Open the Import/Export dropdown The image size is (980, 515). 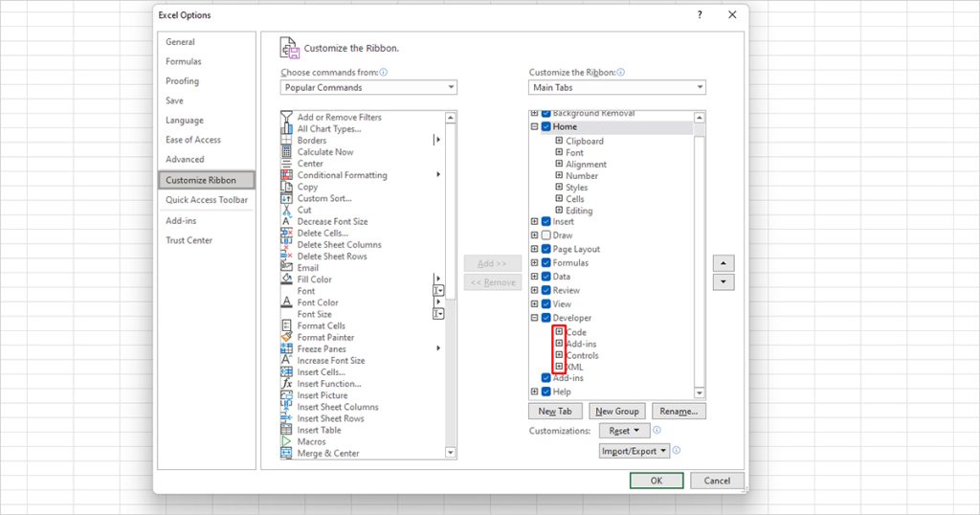[634, 451]
